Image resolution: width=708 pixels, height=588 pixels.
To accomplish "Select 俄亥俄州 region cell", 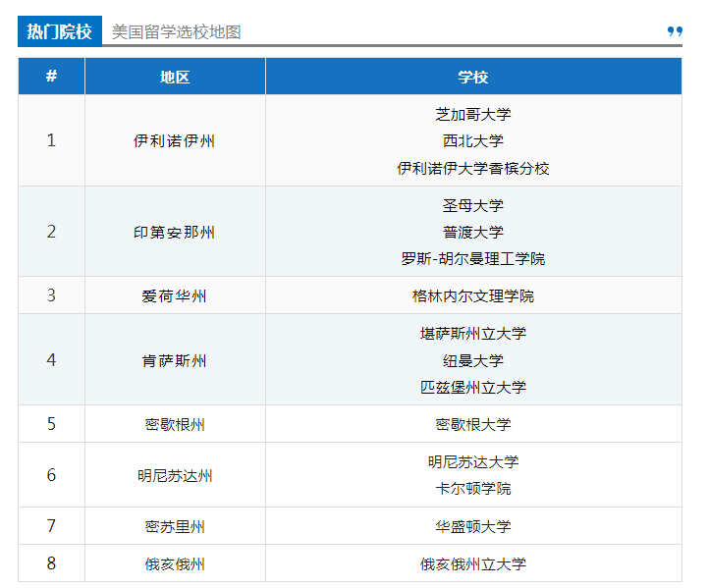I will 175,563.
